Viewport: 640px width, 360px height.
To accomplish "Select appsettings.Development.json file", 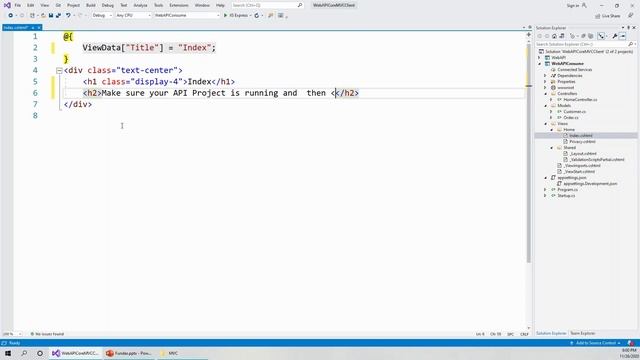I will point(590,184).
